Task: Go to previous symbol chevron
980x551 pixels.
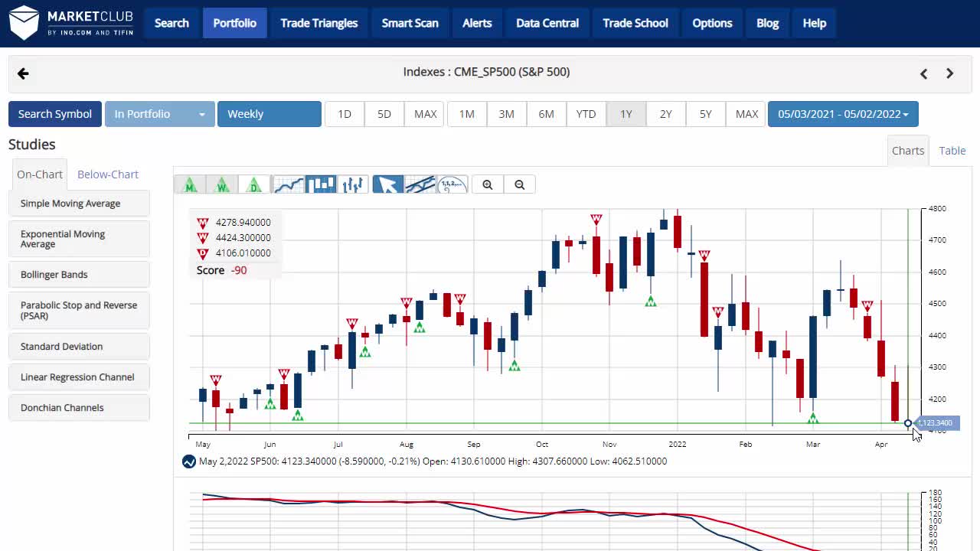Action: pos(923,73)
